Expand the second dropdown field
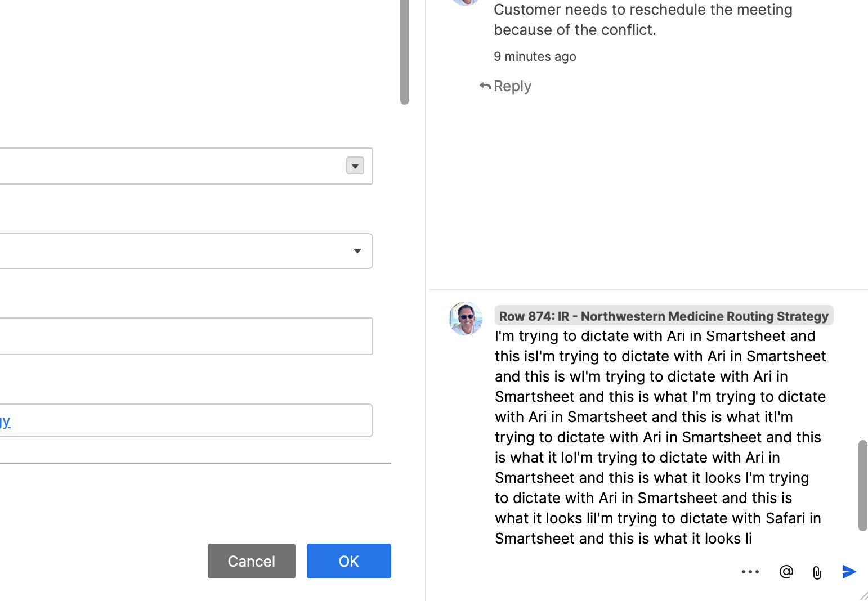 tap(186, 251)
